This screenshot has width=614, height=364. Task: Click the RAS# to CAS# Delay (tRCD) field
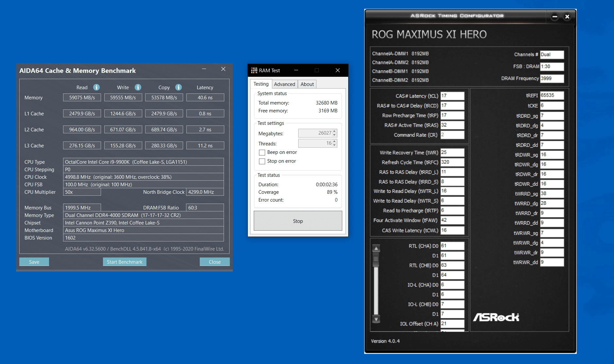[x=452, y=106]
